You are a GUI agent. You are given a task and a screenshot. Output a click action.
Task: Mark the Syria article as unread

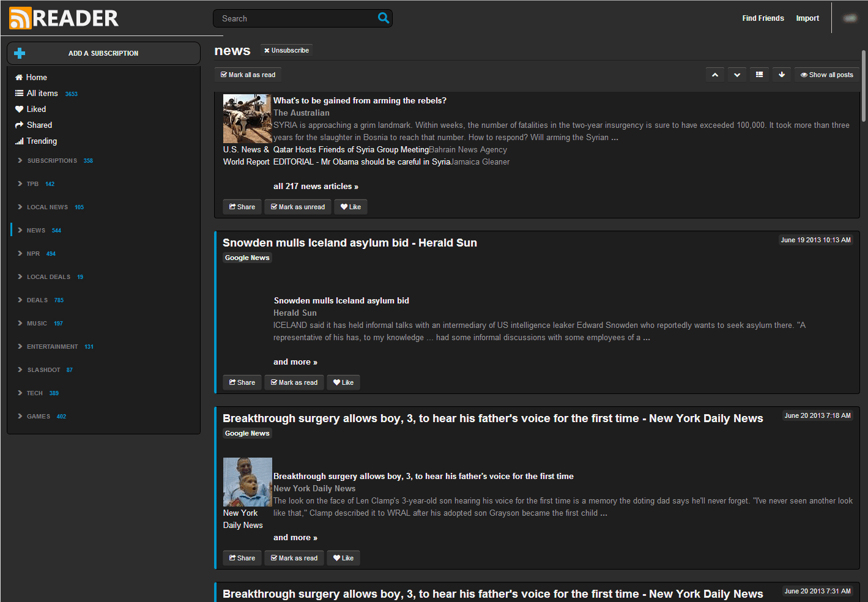tap(298, 207)
